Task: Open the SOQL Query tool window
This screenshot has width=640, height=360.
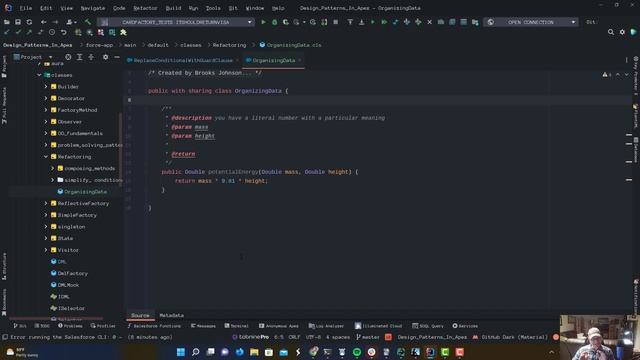Action: pos(427,326)
